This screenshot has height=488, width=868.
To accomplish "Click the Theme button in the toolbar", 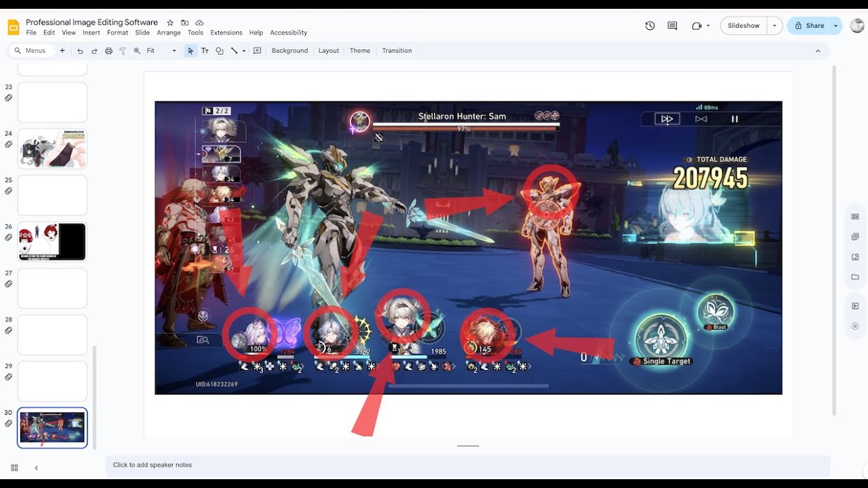I will [x=360, y=51].
